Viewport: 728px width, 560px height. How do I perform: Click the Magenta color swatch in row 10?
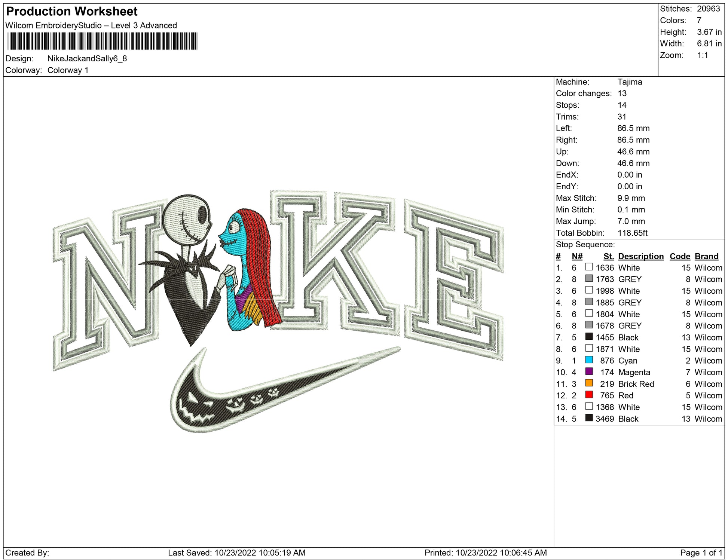coord(589,371)
